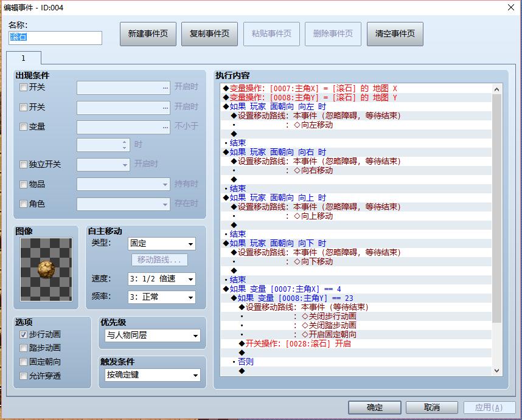Select the 如果 玩家 面朝向 向左 时 line
Viewport: 522px width, 420px height.
point(356,107)
